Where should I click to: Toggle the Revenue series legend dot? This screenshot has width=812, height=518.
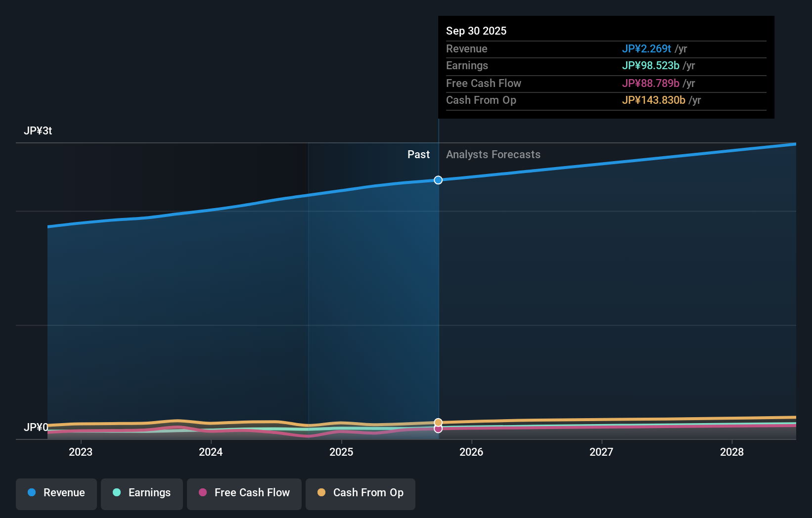(x=32, y=493)
